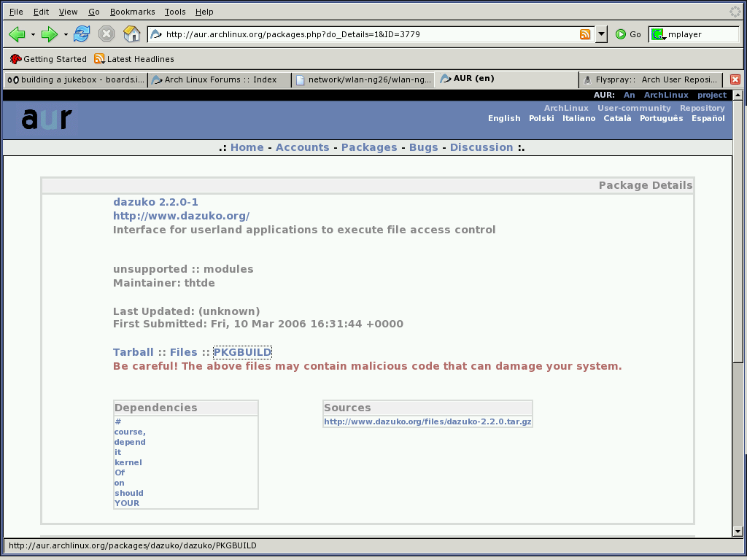This screenshot has height=560, width=747.
Task: Open the Latest Headlines feed bookmark
Action: pyautogui.click(x=134, y=59)
